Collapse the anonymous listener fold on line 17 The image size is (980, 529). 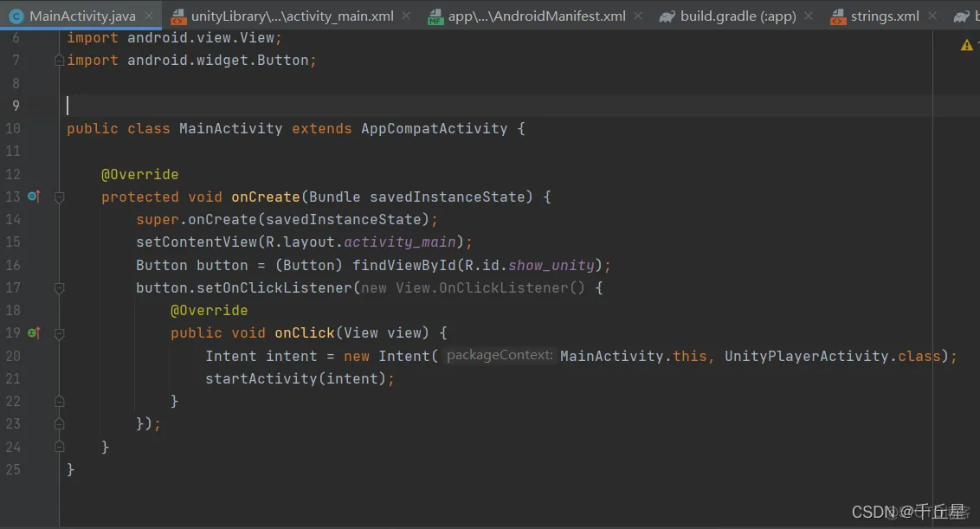(60, 288)
